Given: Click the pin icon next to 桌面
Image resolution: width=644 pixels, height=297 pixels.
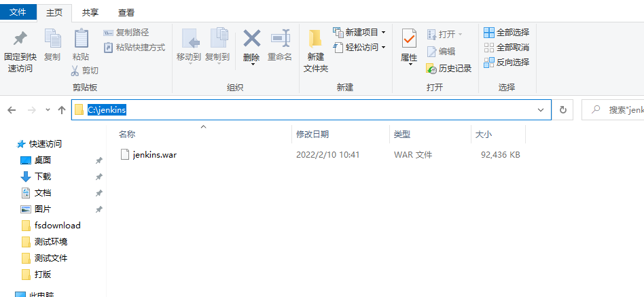Looking at the screenshot, I should coord(99,160).
